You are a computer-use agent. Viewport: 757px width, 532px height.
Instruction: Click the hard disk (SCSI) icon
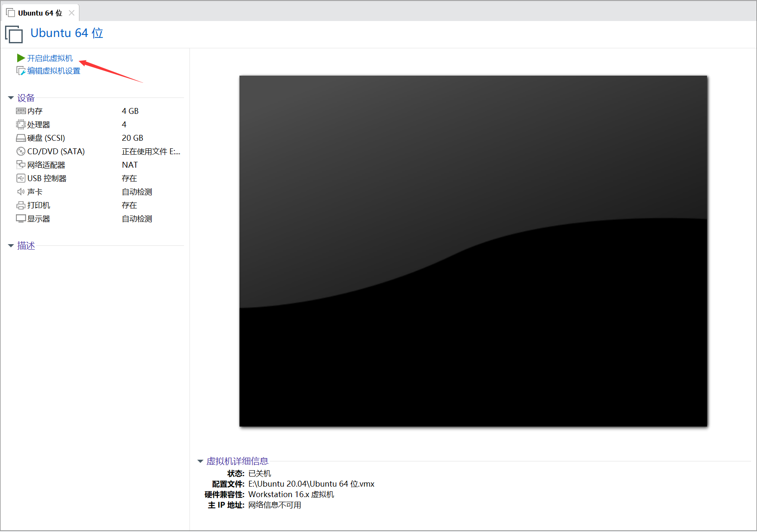point(21,138)
